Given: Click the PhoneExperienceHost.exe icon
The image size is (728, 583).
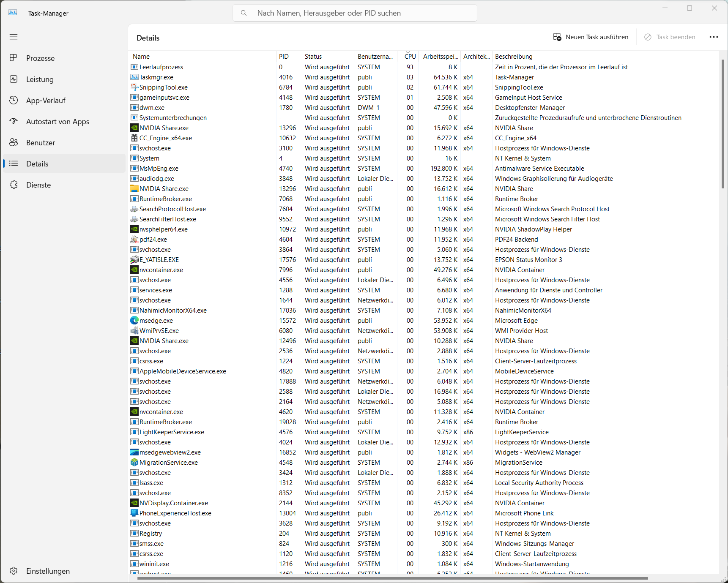Looking at the screenshot, I should pyautogui.click(x=134, y=513).
